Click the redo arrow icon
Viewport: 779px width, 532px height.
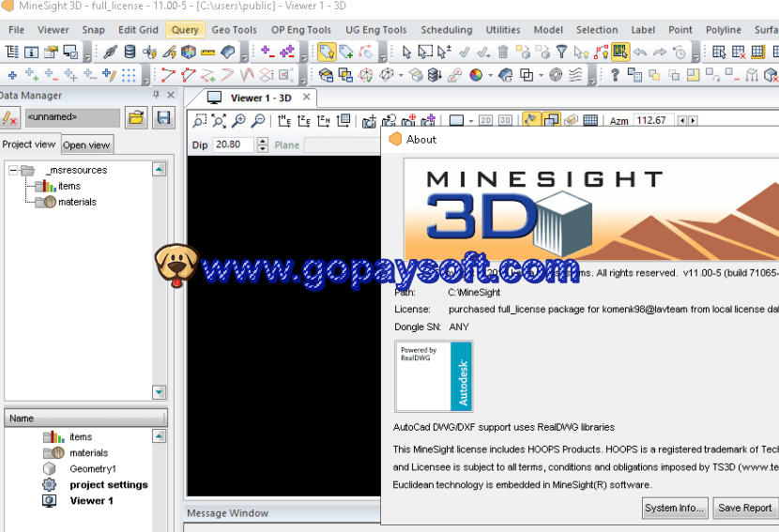[660, 52]
